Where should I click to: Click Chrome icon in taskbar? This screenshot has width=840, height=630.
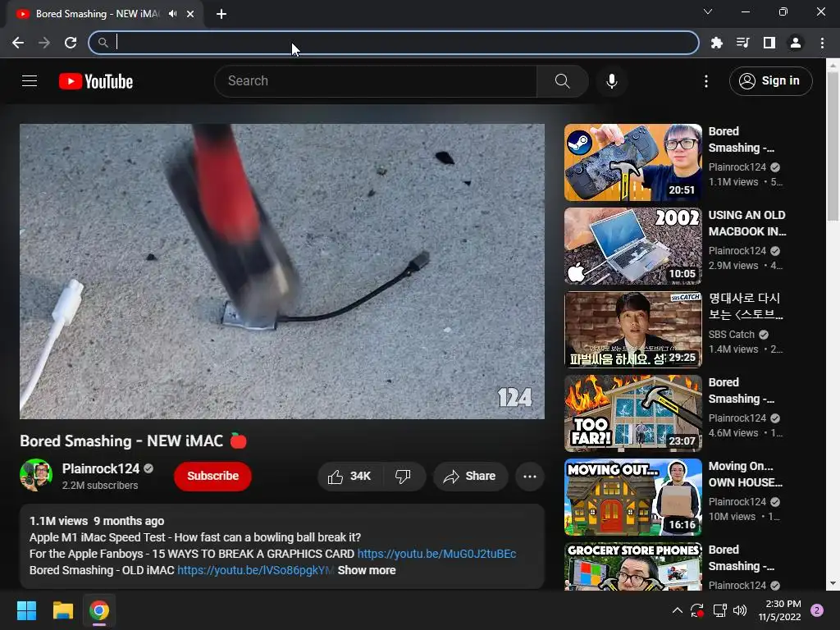point(99,610)
